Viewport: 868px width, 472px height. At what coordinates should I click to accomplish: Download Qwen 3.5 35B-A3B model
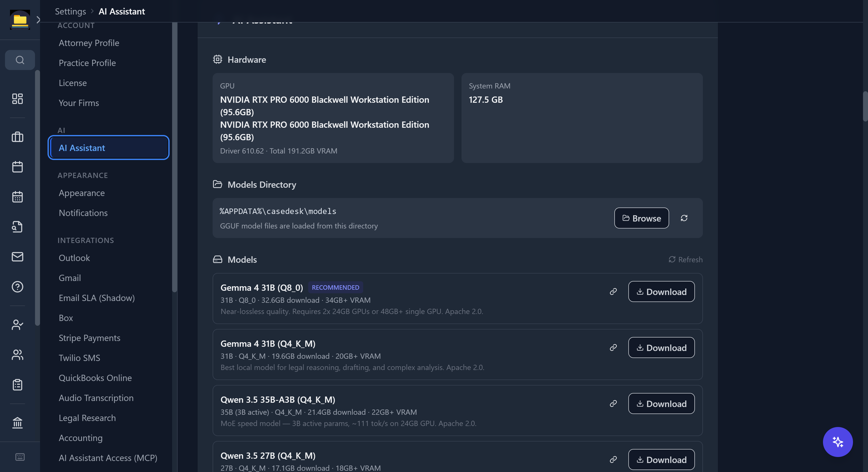[661, 404]
